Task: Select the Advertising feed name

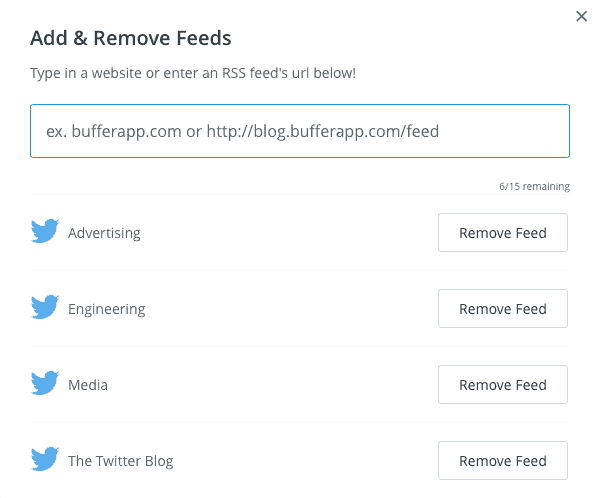Action: click(104, 233)
